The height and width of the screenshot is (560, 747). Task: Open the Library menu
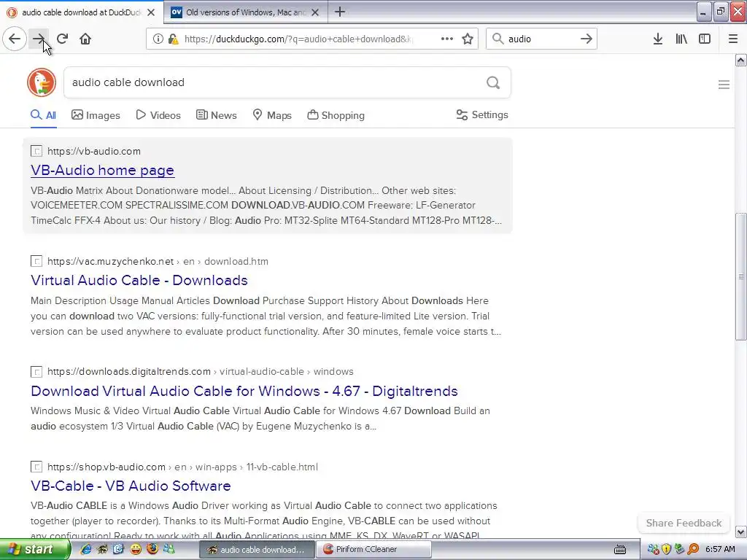point(681,39)
